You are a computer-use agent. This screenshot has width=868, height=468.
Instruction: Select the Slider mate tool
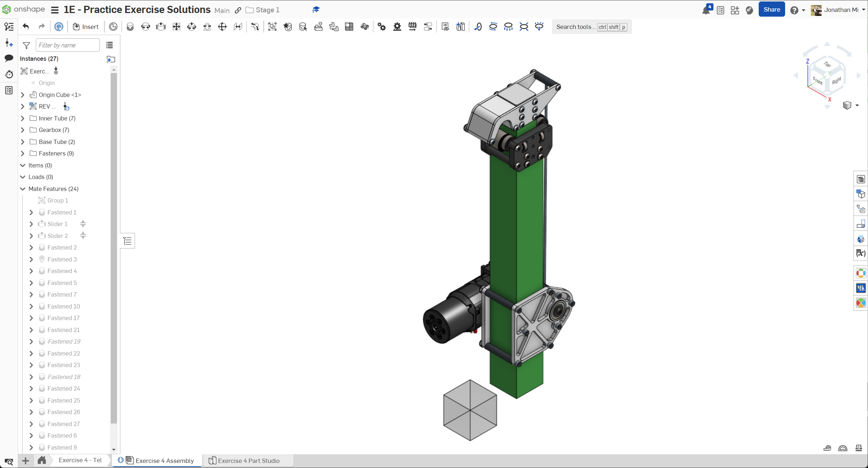[x=161, y=27]
